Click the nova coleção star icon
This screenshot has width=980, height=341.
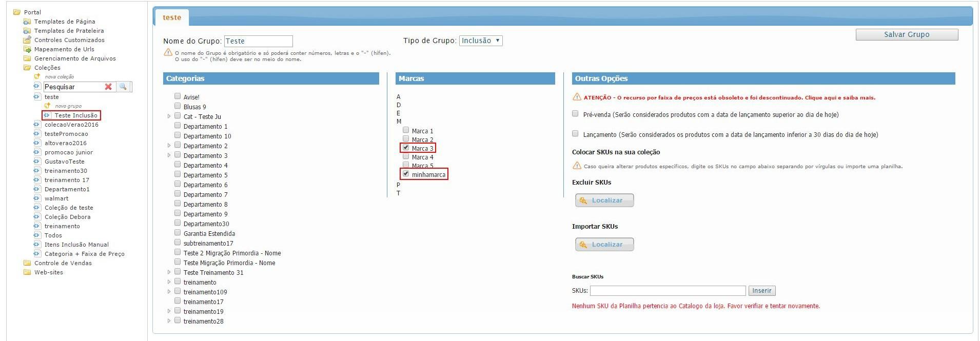click(x=37, y=76)
